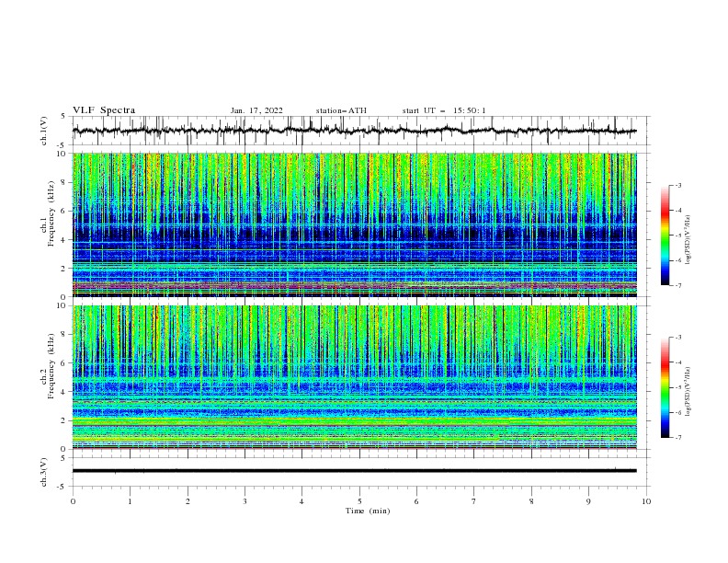Click the ch.1 voltage waveform trace

pos(355,131)
